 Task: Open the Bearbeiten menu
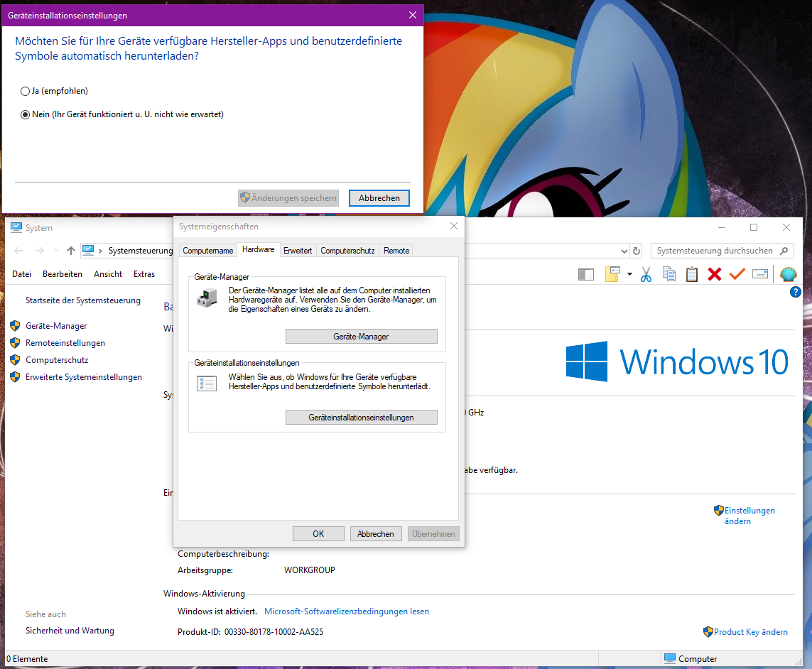[62, 274]
